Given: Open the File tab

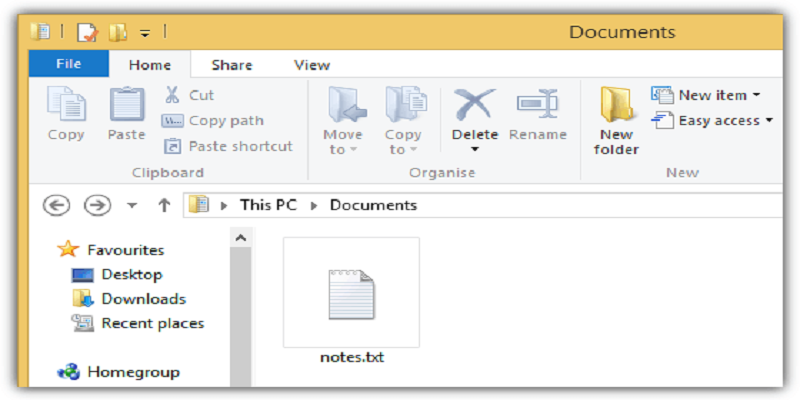Looking at the screenshot, I should point(69,64).
